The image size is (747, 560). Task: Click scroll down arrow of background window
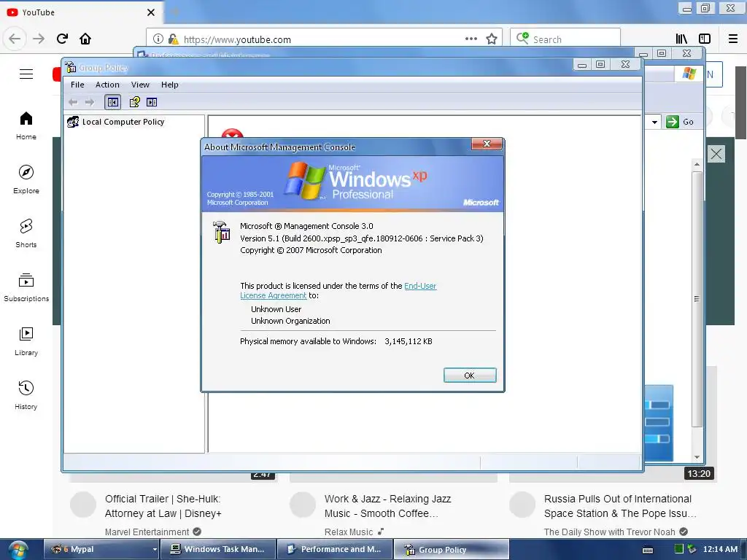(697, 457)
